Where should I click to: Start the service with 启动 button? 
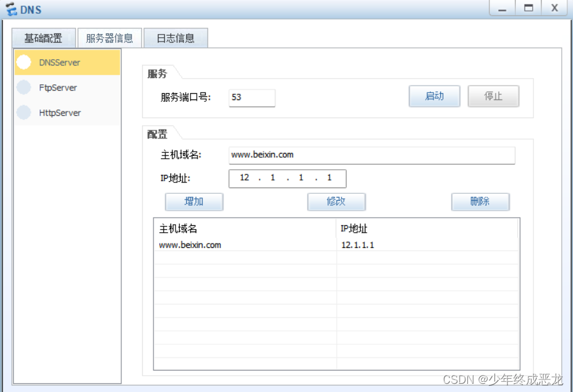pos(434,96)
